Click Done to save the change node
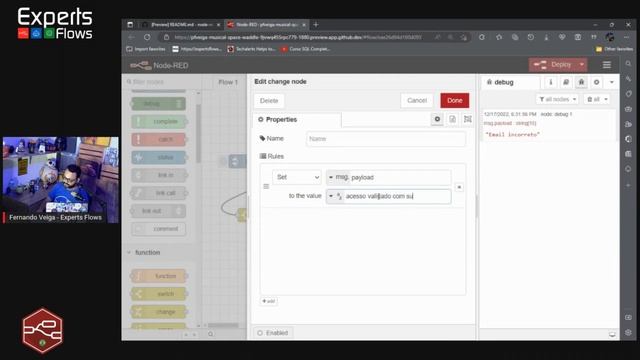Viewport: 640px width, 360px height. click(x=455, y=100)
